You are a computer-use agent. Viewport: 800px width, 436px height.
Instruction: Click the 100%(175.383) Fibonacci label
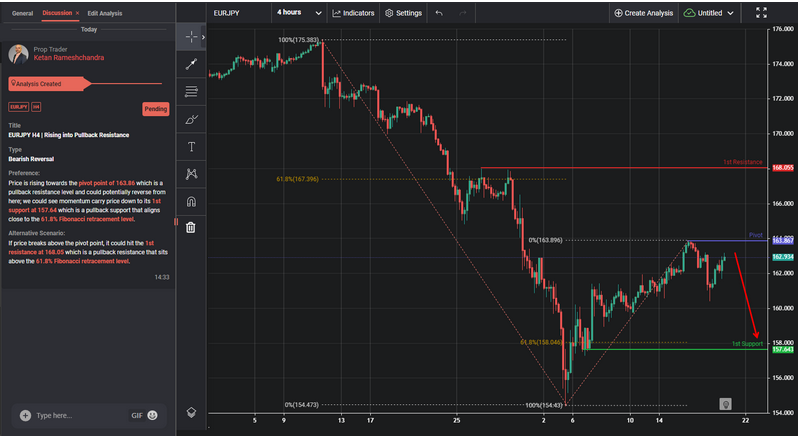pos(298,40)
